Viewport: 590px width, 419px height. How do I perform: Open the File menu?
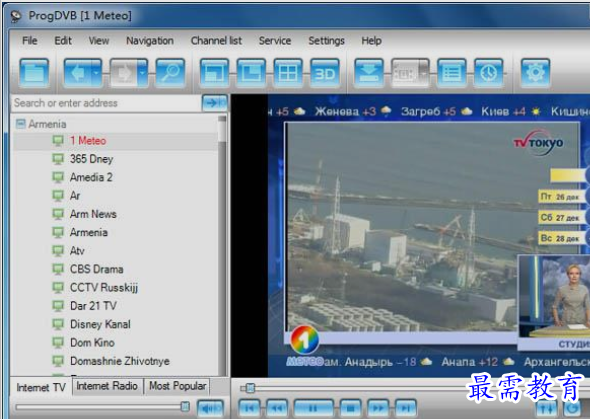pyautogui.click(x=30, y=41)
